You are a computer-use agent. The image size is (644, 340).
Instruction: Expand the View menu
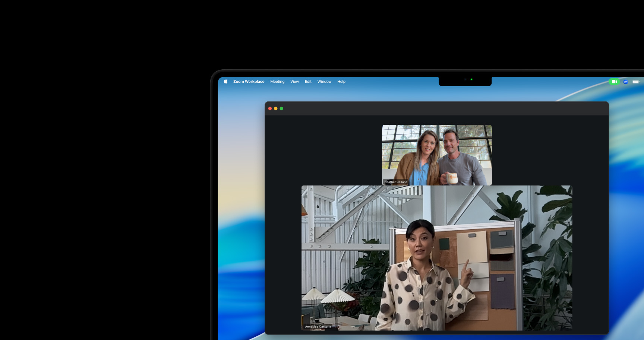(294, 82)
